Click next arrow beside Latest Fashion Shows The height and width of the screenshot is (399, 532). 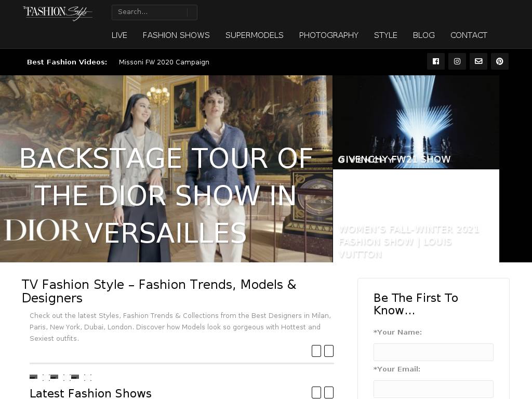(329, 393)
